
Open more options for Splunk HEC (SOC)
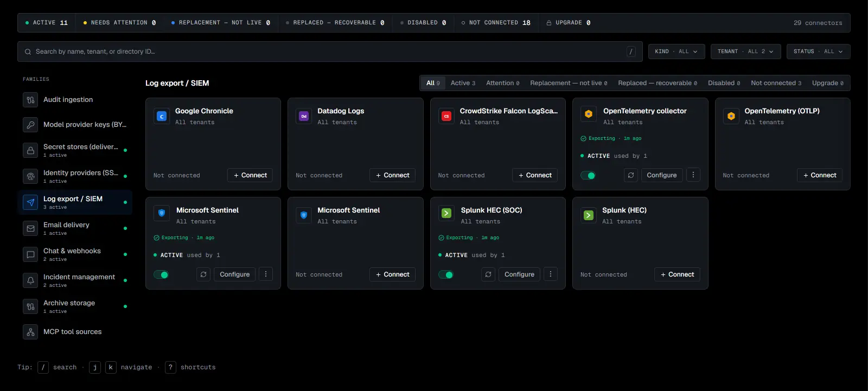click(551, 274)
